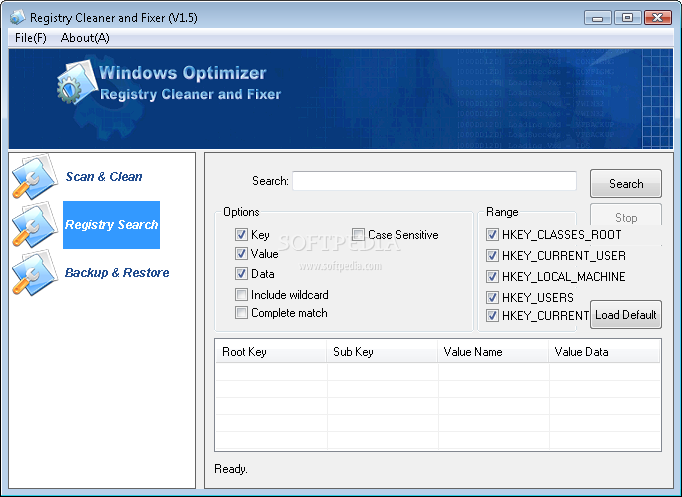Image resolution: width=682 pixels, height=497 pixels.
Task: Click the Backup & Restore wrench icon
Action: coord(35,273)
